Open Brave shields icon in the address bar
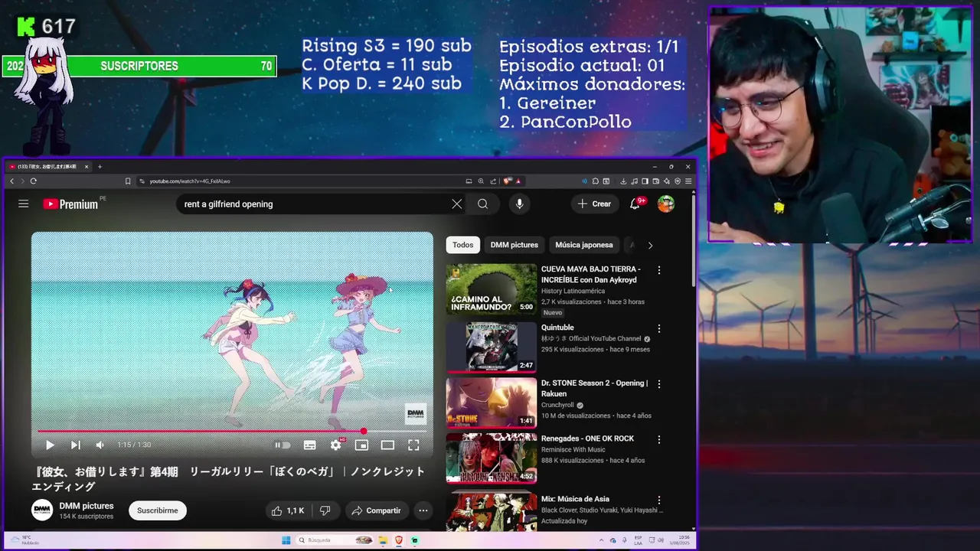 [508, 181]
